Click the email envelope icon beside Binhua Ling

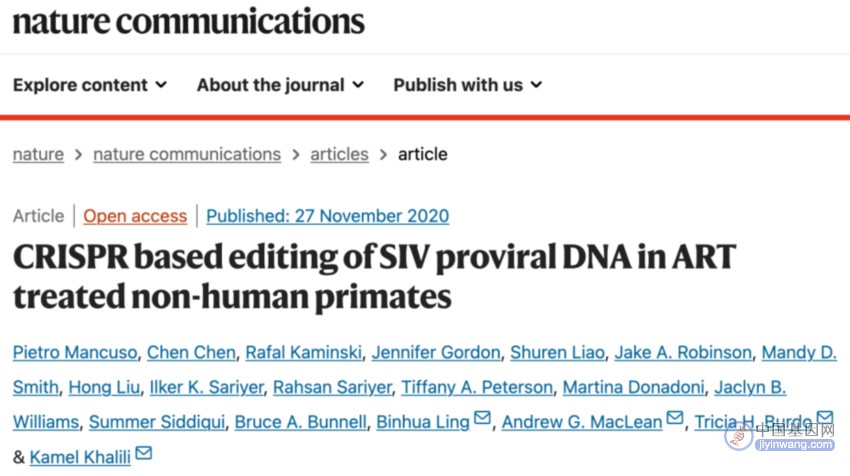coord(482,417)
